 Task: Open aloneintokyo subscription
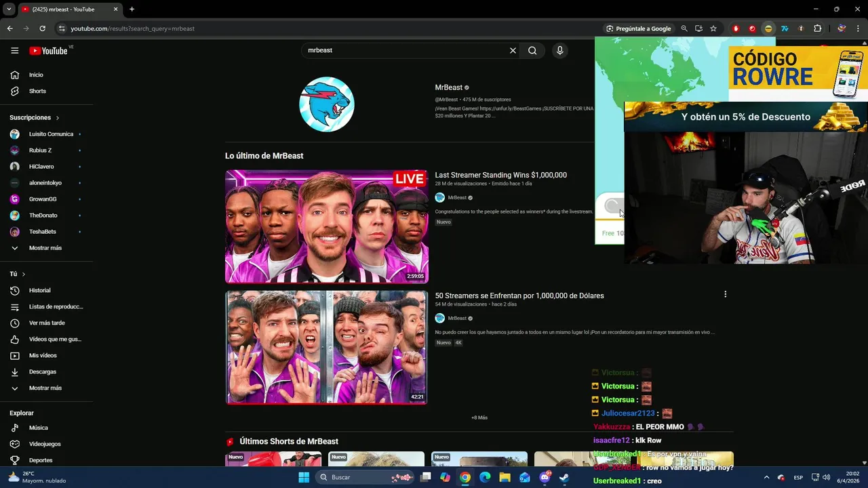[x=47, y=183]
